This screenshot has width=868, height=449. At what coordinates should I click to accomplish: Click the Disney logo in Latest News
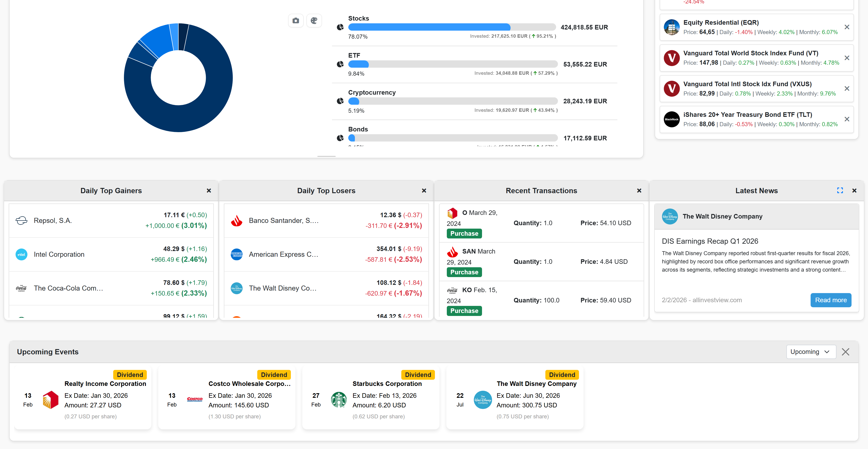pyautogui.click(x=670, y=216)
